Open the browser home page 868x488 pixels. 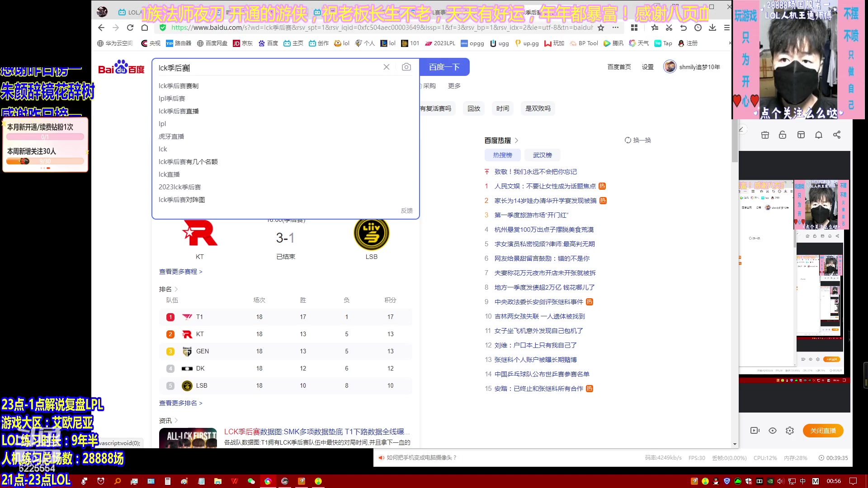[145, 28]
